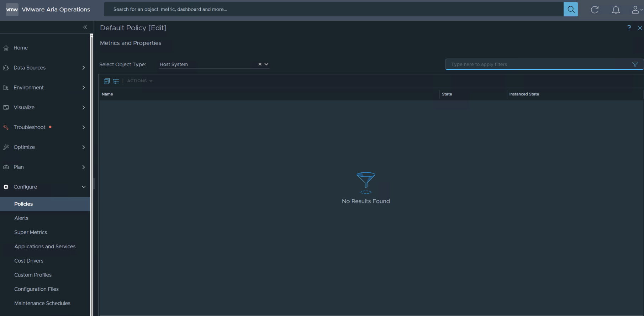This screenshot has height=316, width=644.
Task: Open the user account menu icon
Action: (635, 10)
